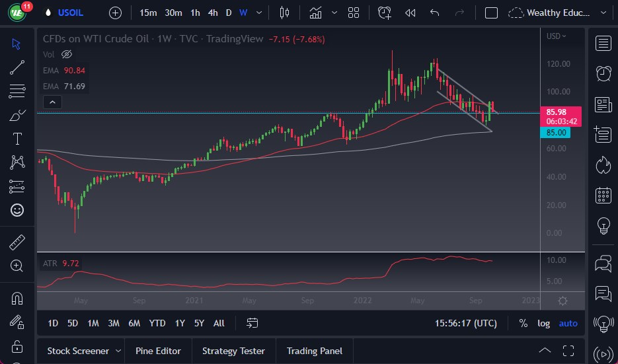This screenshot has width=618, height=364.
Task: Collapse the indicator legend chevron
Action: 52,102
